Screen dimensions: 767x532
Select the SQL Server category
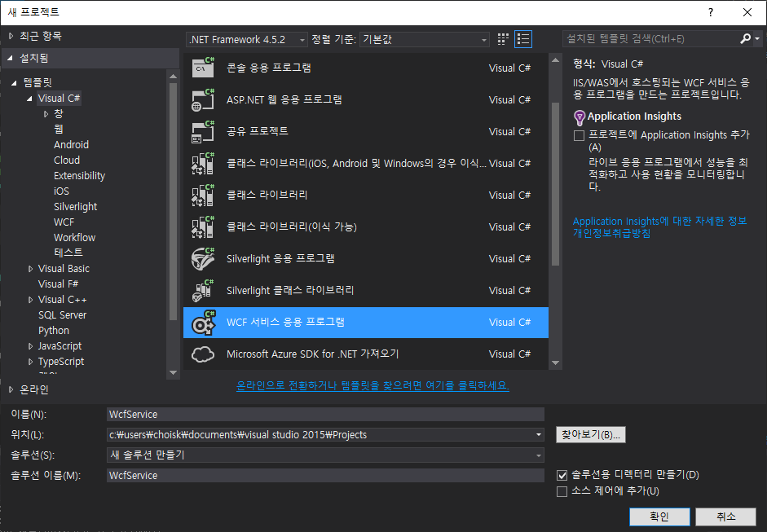[62, 315]
